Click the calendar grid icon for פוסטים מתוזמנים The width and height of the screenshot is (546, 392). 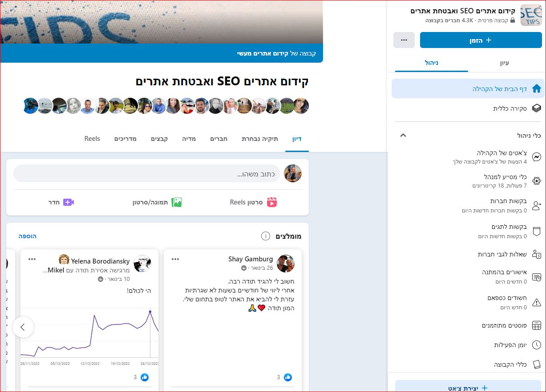coord(537,325)
